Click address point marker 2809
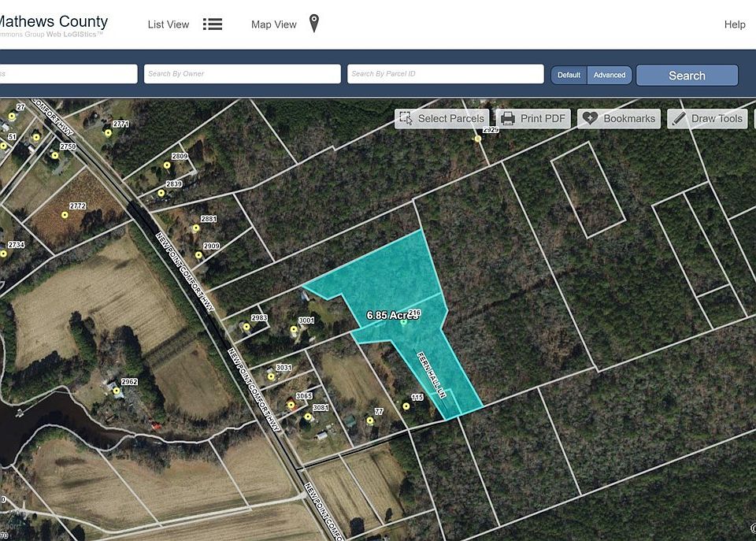Image resolution: width=756 pixels, height=541 pixels. coord(167,165)
